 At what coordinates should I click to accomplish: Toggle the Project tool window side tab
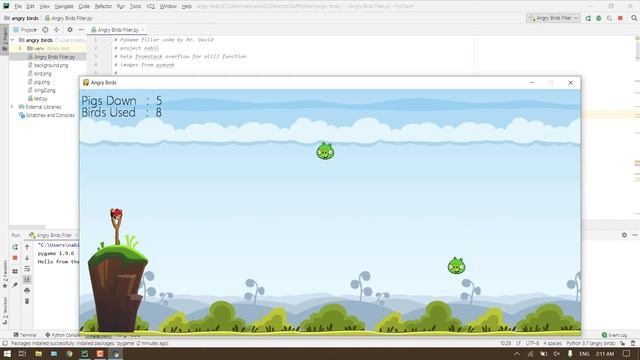[4, 39]
